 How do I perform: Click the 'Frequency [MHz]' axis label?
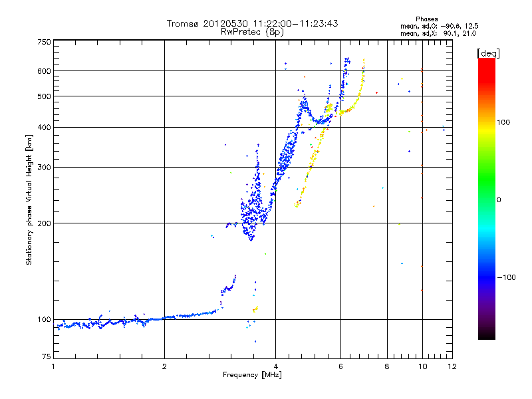[252, 375]
